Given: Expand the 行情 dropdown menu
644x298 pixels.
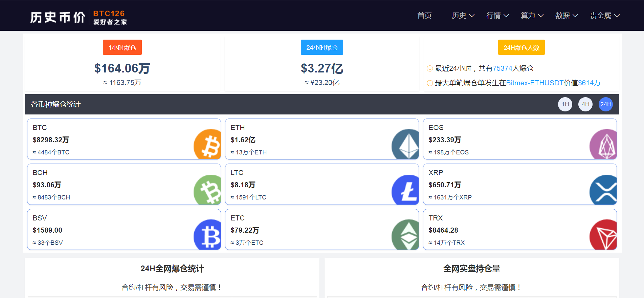Looking at the screenshot, I should coord(497,16).
